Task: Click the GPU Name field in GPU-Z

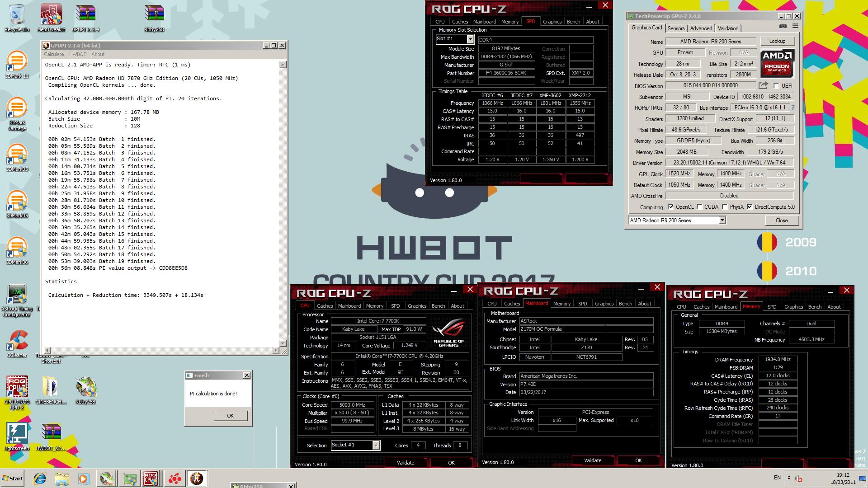Action: point(710,41)
